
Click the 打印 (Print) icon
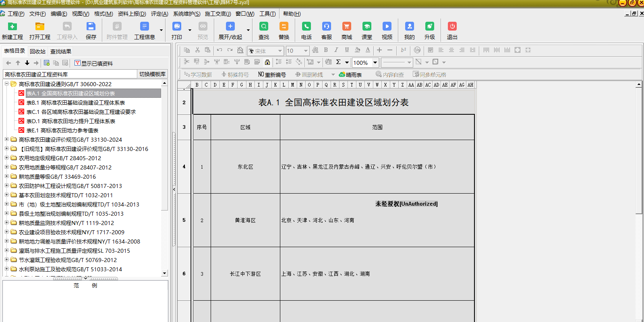(176, 27)
